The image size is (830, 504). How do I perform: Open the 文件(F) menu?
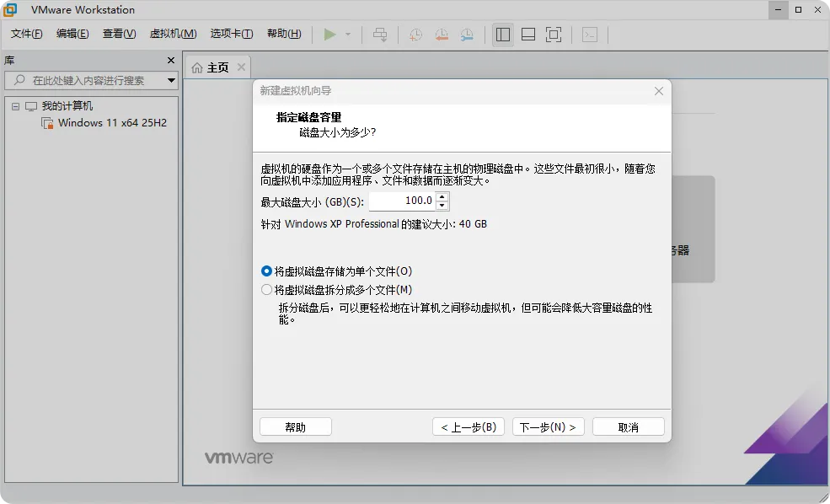(26, 34)
